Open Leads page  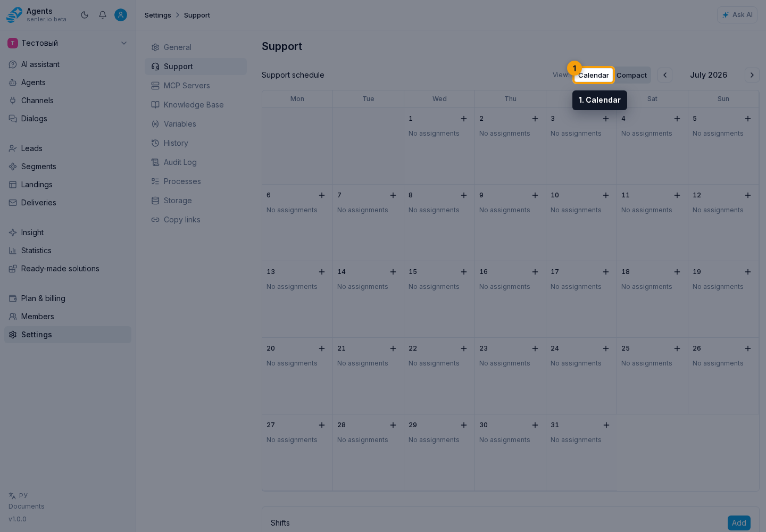[x=68, y=148]
